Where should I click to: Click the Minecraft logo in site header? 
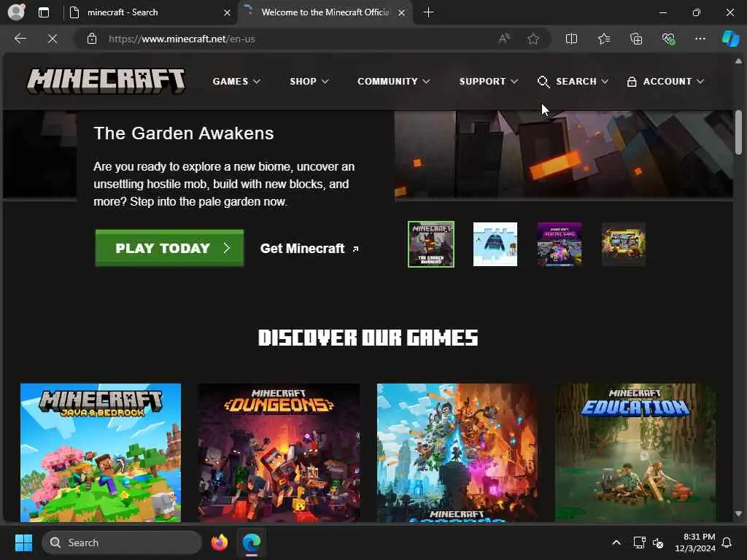106,81
